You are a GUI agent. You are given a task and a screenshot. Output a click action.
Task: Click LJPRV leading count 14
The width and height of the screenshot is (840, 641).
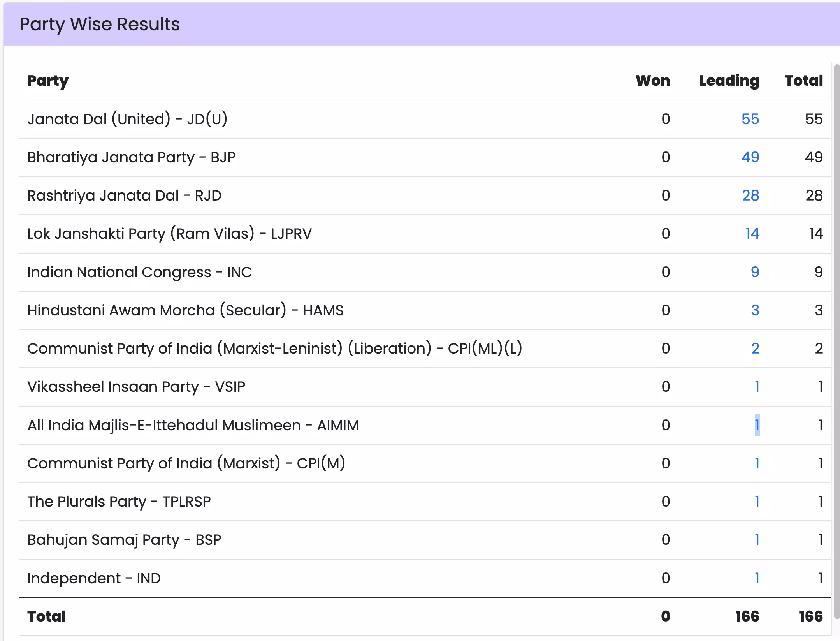(x=752, y=234)
